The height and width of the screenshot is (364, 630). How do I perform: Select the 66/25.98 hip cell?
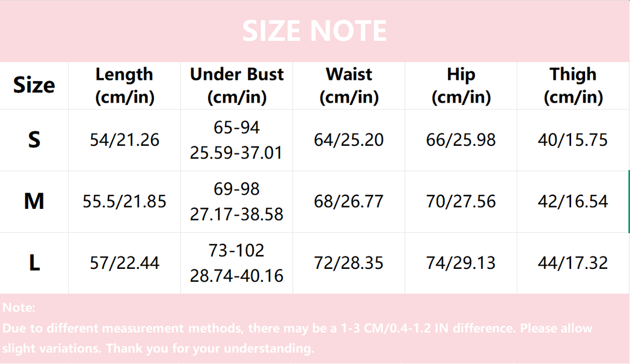click(461, 140)
